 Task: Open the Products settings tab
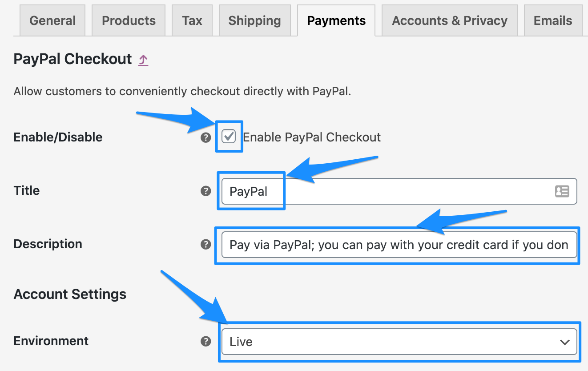coord(129,20)
